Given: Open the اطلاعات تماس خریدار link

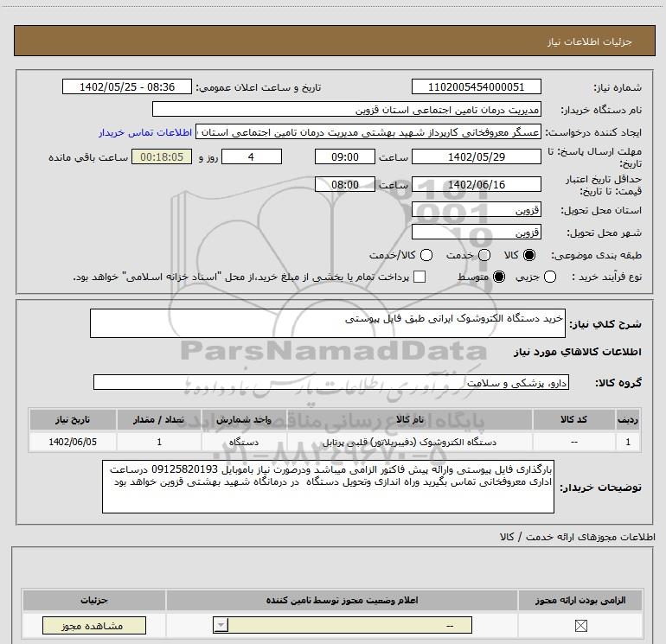Looking at the screenshot, I should (x=145, y=132).
